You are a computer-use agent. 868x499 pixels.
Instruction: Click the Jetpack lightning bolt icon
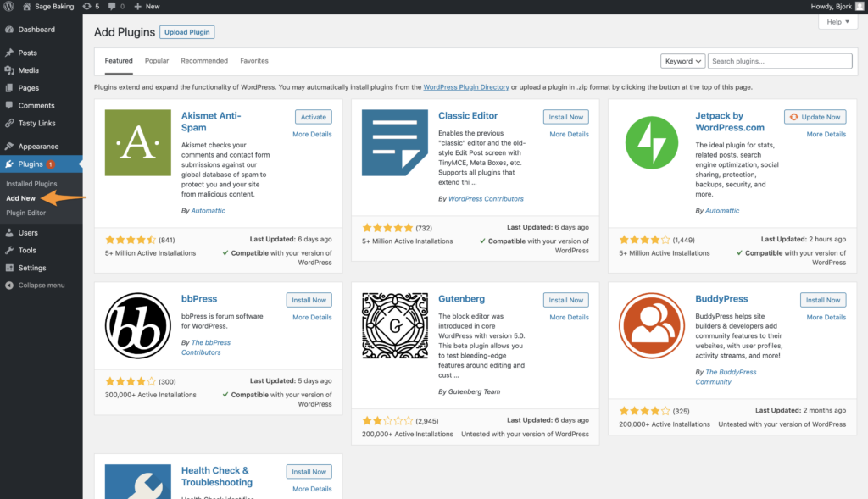coord(652,142)
